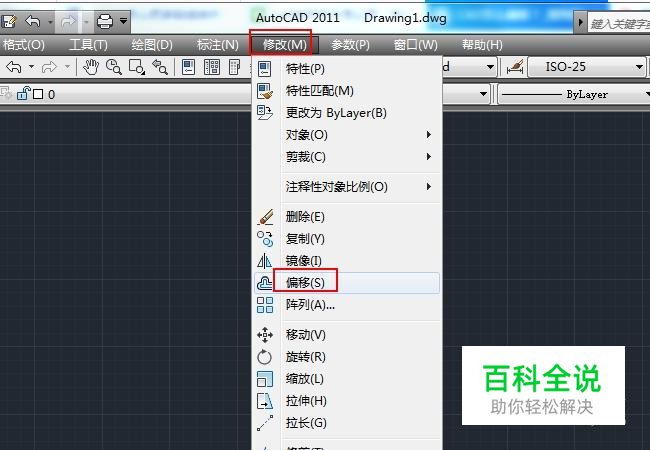650x450 pixels.
Task: Expand the standard toolbar undo history arrow
Action: coord(32,67)
